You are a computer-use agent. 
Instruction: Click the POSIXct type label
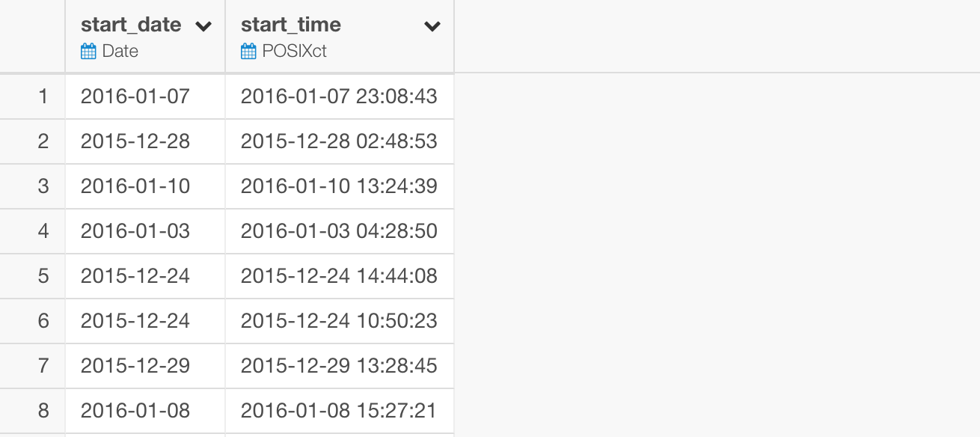[x=295, y=52]
